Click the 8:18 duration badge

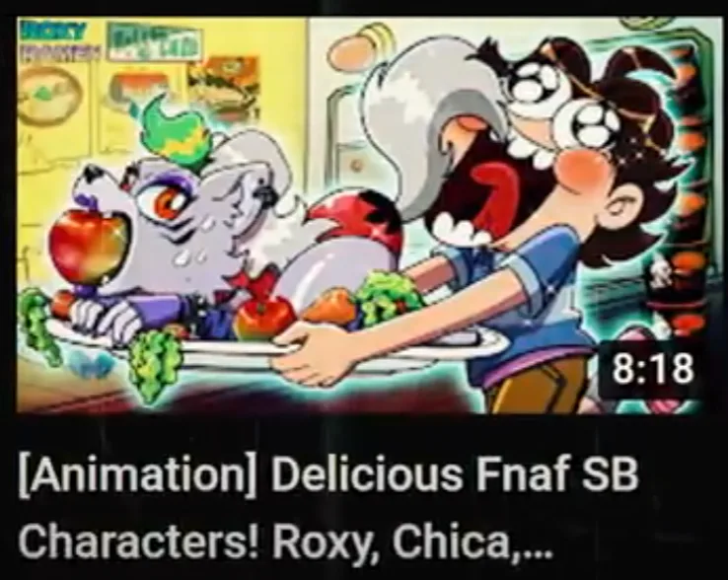tap(652, 369)
